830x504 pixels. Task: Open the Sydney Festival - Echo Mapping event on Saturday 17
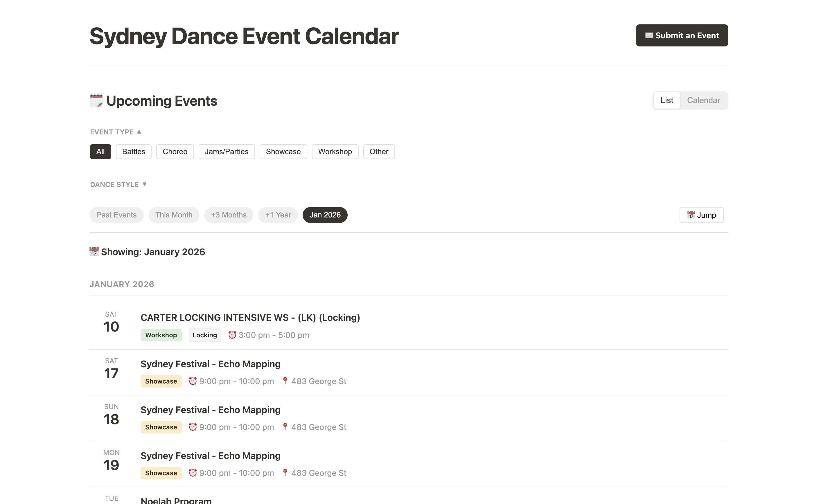pyautogui.click(x=210, y=363)
